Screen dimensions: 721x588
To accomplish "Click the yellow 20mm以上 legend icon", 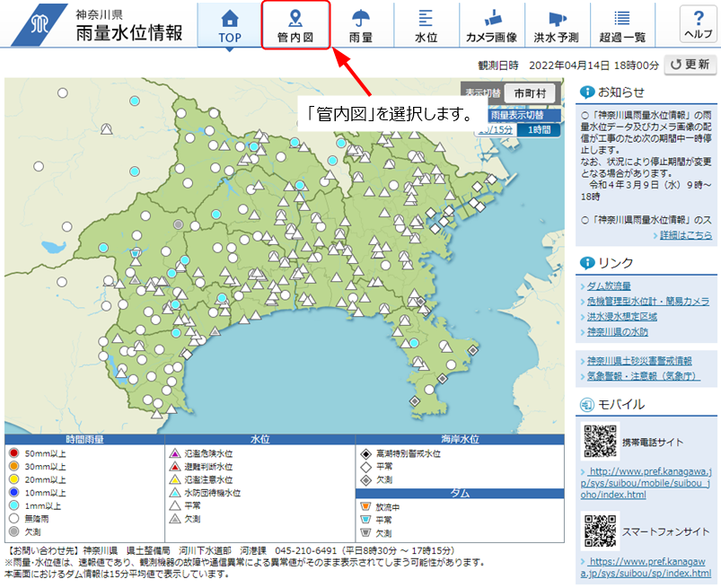I will point(14,479).
